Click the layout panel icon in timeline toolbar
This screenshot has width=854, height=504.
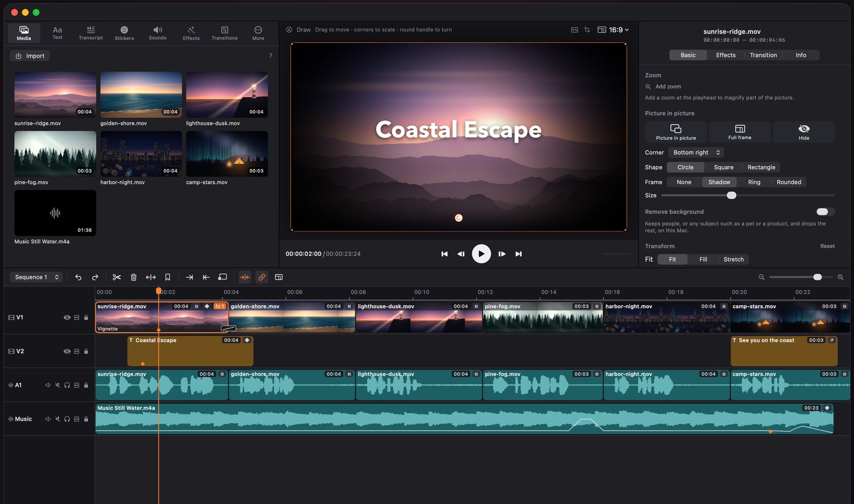279,277
